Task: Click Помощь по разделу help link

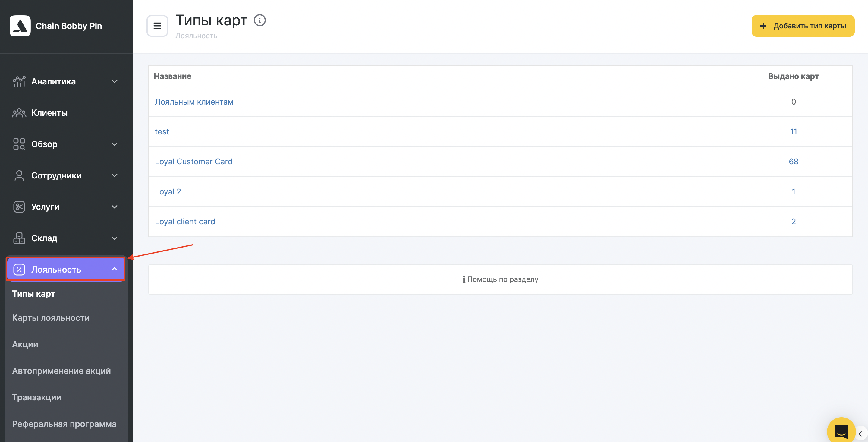Action: click(500, 279)
